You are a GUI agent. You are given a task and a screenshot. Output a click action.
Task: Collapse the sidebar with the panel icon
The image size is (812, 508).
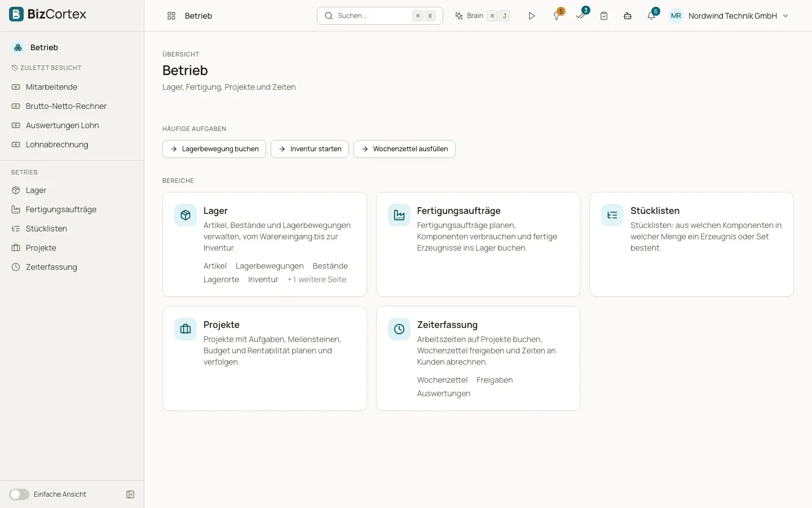(130, 494)
